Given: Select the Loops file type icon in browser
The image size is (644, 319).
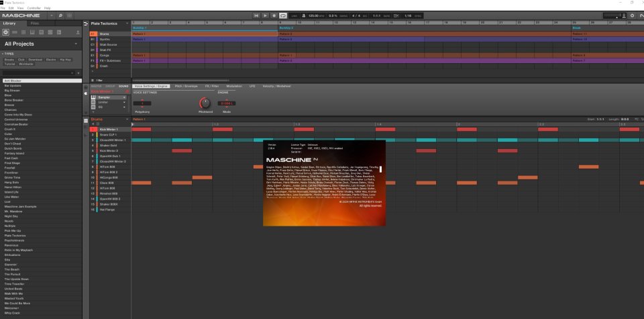Looking at the screenshot, I should coord(50,32).
